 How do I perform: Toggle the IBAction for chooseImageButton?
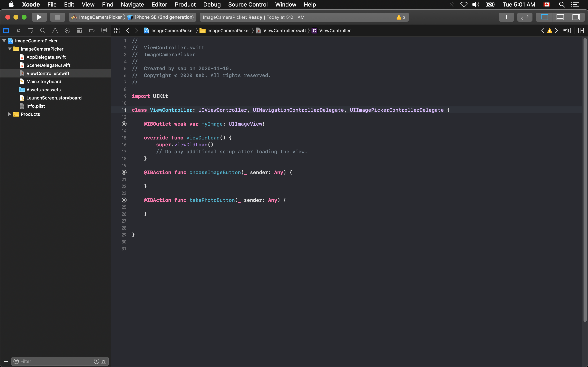pyautogui.click(x=124, y=172)
